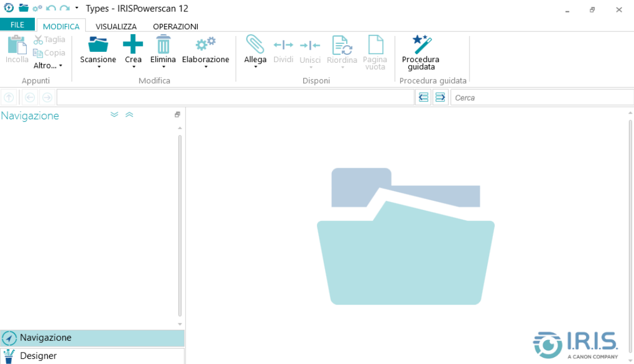Switch to the MODIFICA tab

(61, 26)
